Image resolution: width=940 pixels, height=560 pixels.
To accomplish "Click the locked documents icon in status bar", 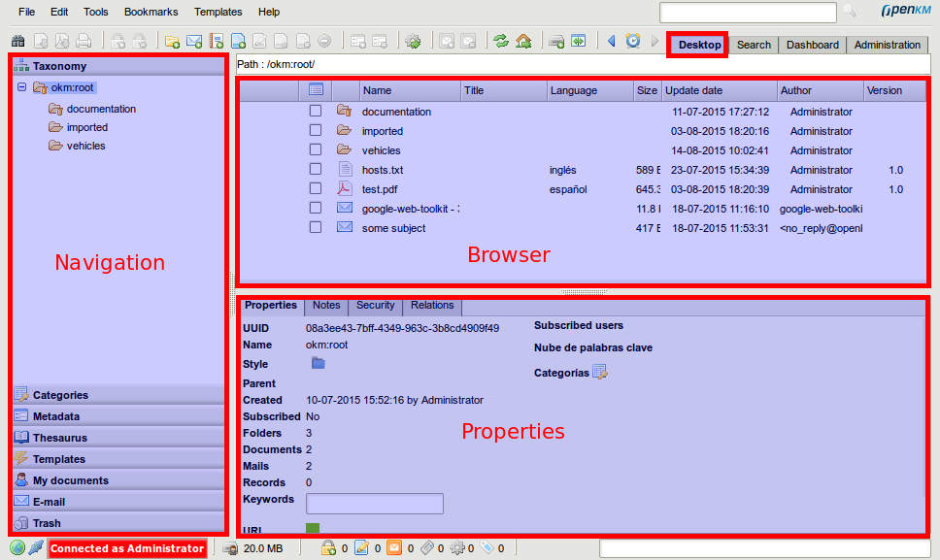I will [328, 547].
